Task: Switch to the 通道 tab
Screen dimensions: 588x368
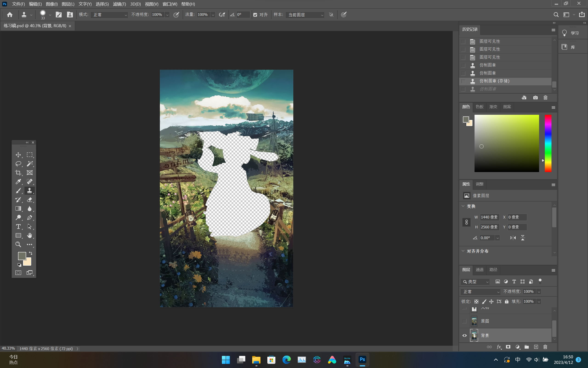Action: pyautogui.click(x=479, y=270)
